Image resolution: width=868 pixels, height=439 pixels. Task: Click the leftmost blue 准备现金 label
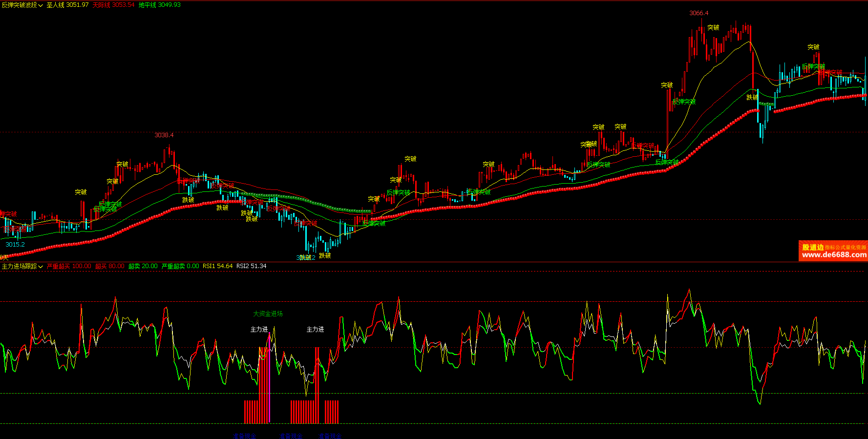(x=244, y=436)
